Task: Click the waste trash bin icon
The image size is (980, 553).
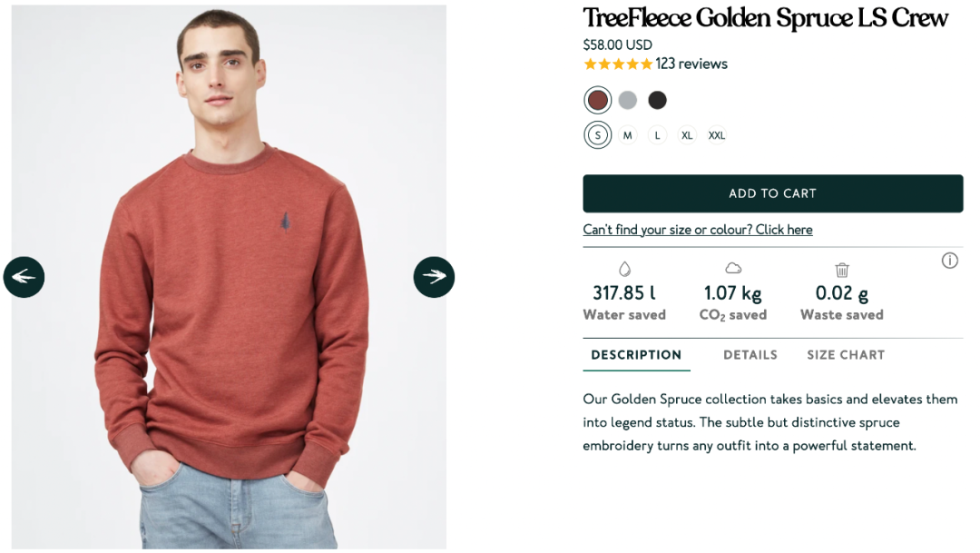Action: (x=842, y=270)
